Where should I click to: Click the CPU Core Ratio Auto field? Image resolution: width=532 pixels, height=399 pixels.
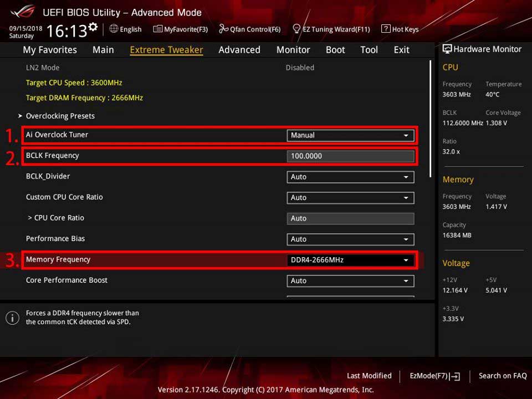click(x=350, y=218)
